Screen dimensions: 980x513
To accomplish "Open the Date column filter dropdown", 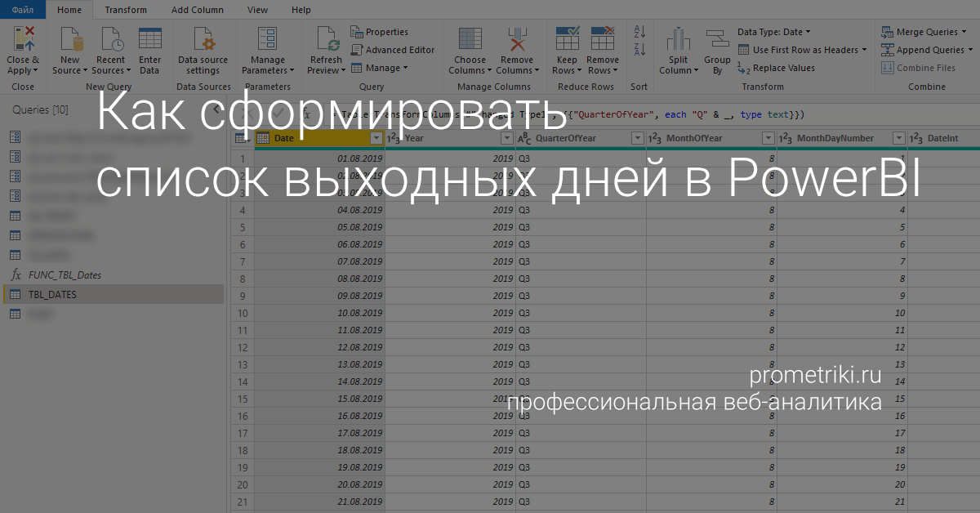I will coord(376,138).
